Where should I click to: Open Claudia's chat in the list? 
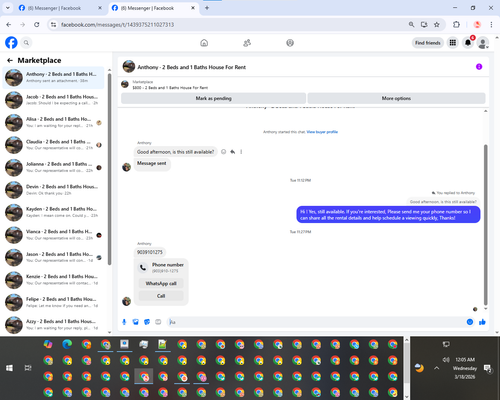[x=53, y=145]
